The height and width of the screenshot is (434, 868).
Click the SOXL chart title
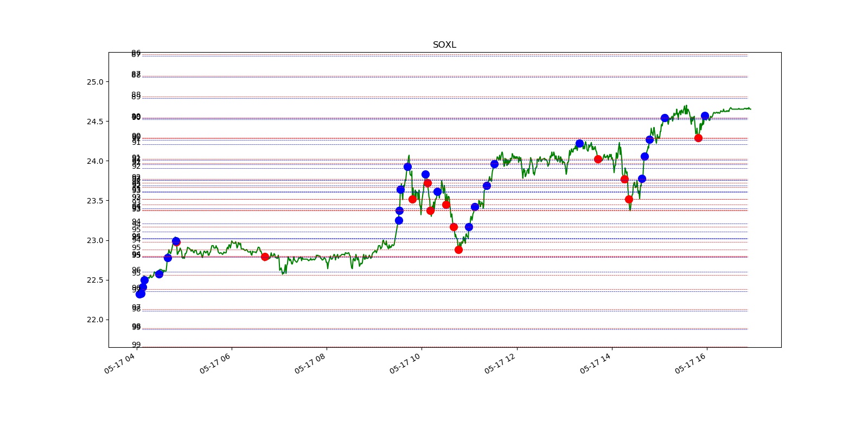click(444, 45)
